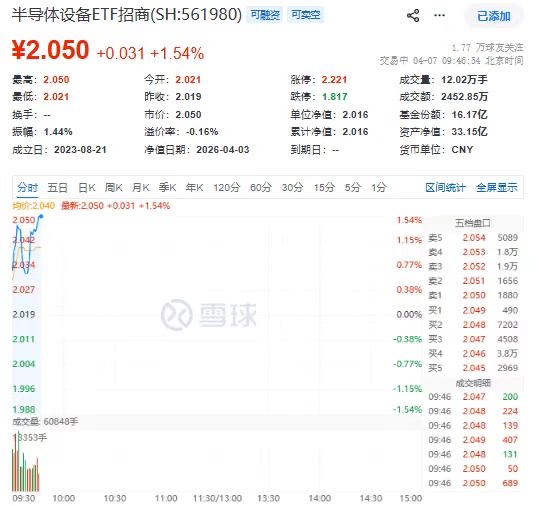Switch to 5分 chart

[x=353, y=188]
